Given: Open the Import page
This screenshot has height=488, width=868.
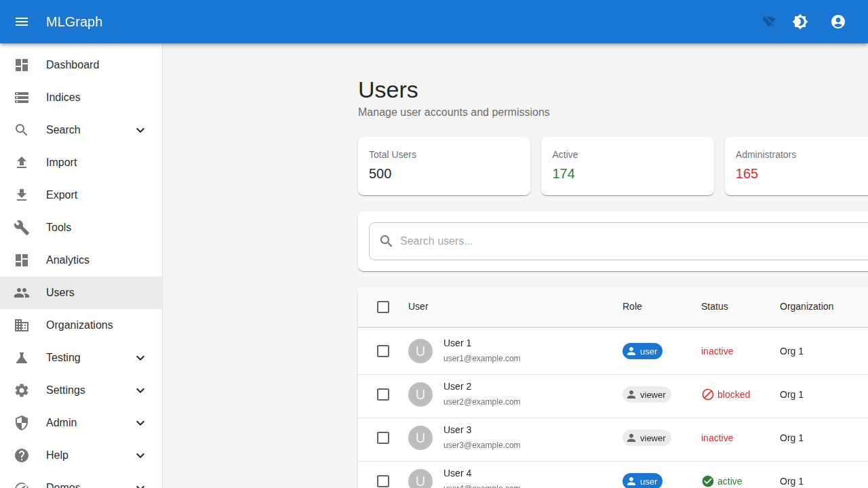Looking at the screenshot, I should [61, 162].
